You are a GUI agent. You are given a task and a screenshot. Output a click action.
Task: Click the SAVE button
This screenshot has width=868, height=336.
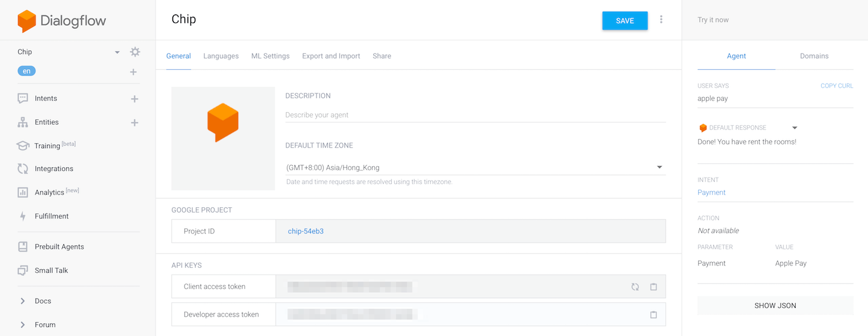coord(624,20)
